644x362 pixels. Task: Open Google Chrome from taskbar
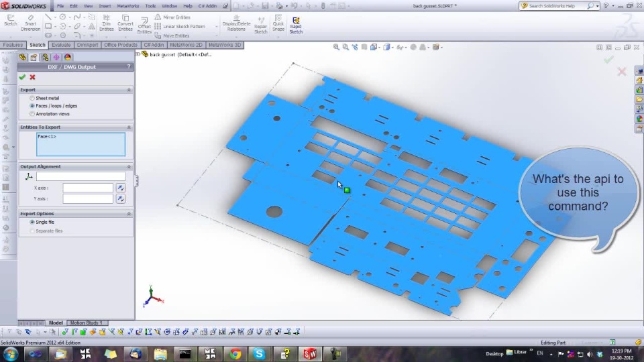click(235, 353)
